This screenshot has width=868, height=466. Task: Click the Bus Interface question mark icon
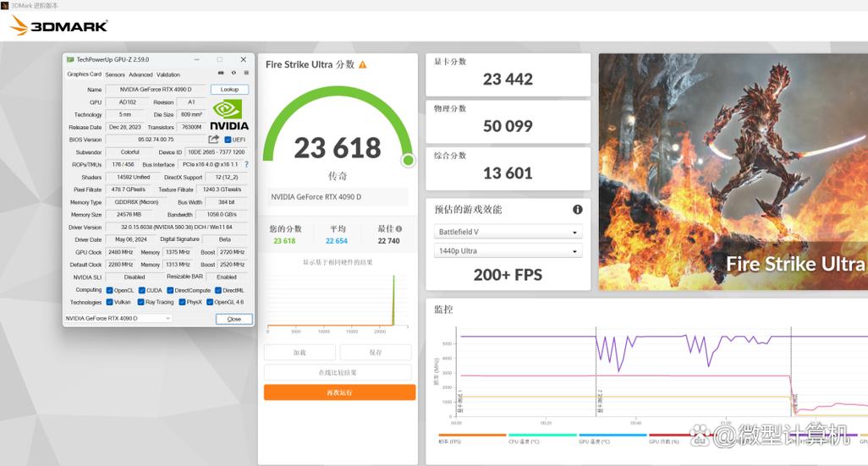[246, 164]
